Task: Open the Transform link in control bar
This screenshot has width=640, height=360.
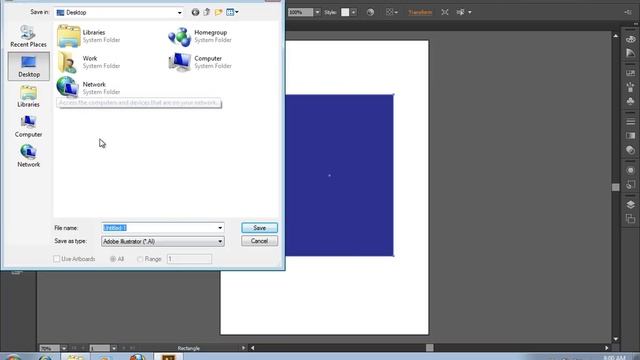Action: click(420, 12)
